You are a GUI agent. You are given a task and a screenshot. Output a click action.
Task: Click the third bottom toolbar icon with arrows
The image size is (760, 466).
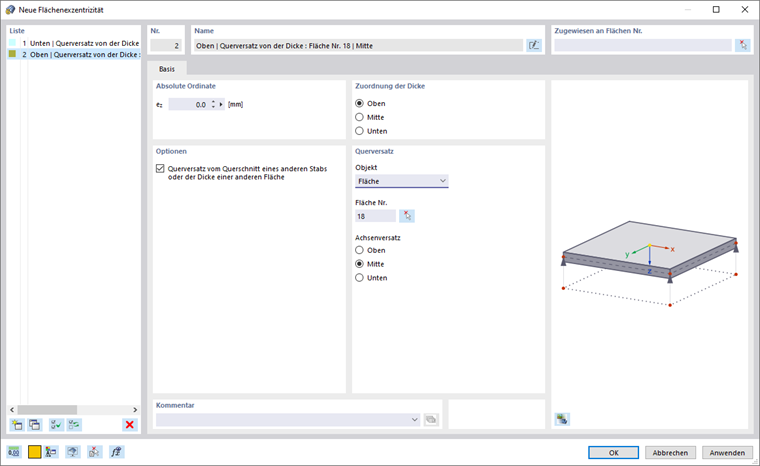[x=51, y=452]
